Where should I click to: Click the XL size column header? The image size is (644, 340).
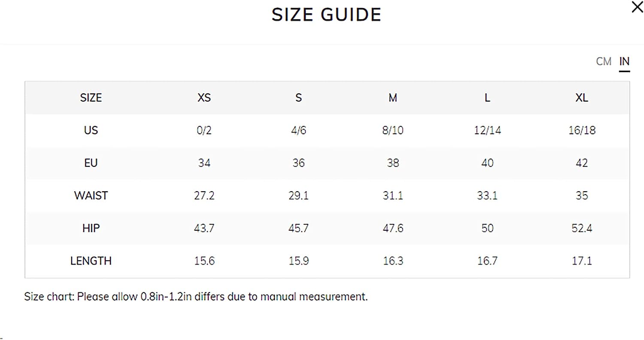click(x=582, y=98)
